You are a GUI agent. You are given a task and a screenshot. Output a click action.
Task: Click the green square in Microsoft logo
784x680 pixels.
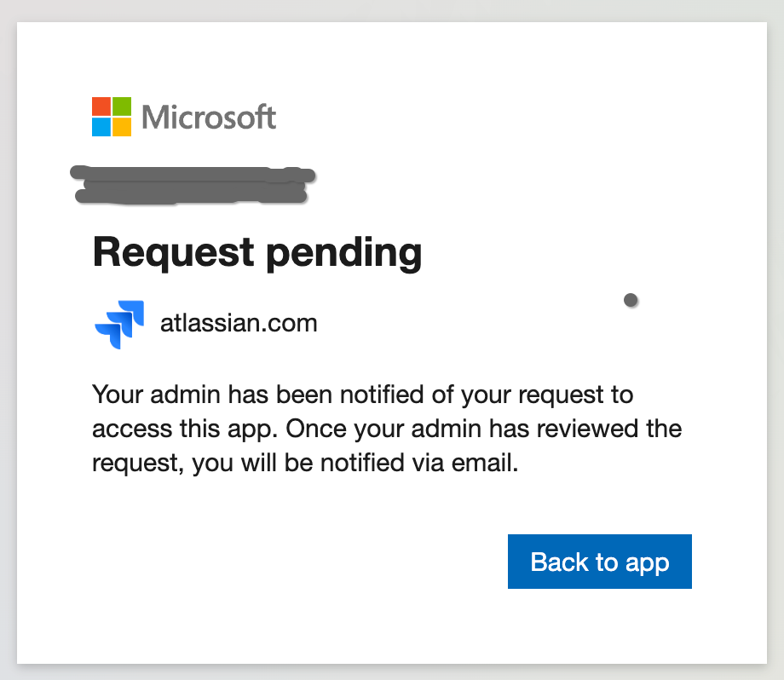click(x=122, y=107)
